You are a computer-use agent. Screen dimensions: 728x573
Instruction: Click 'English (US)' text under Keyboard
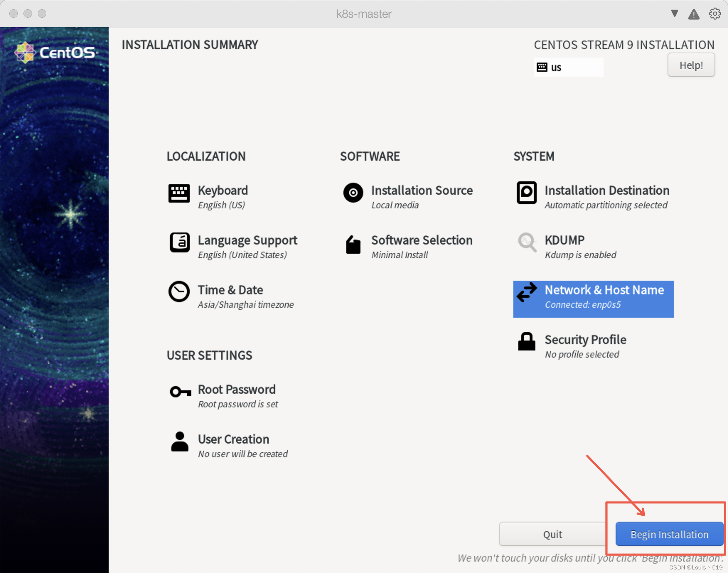[x=221, y=205]
